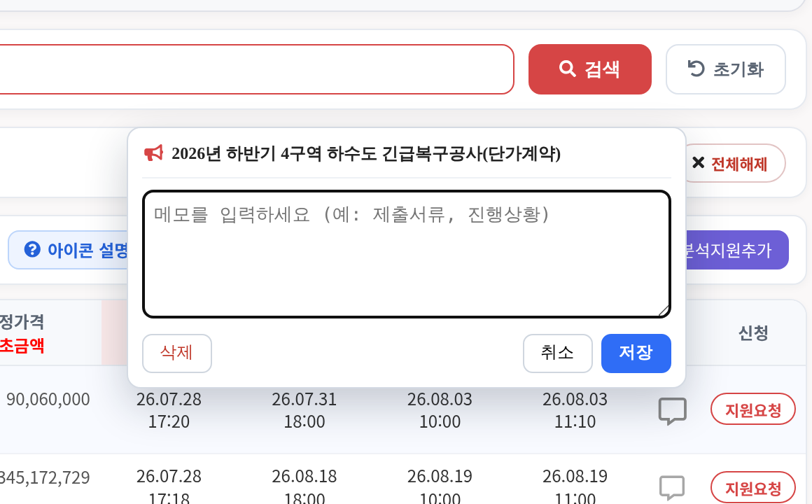The image size is (812, 504).
Task: Click the purple 분석지원추가 button
Action: coord(737,250)
